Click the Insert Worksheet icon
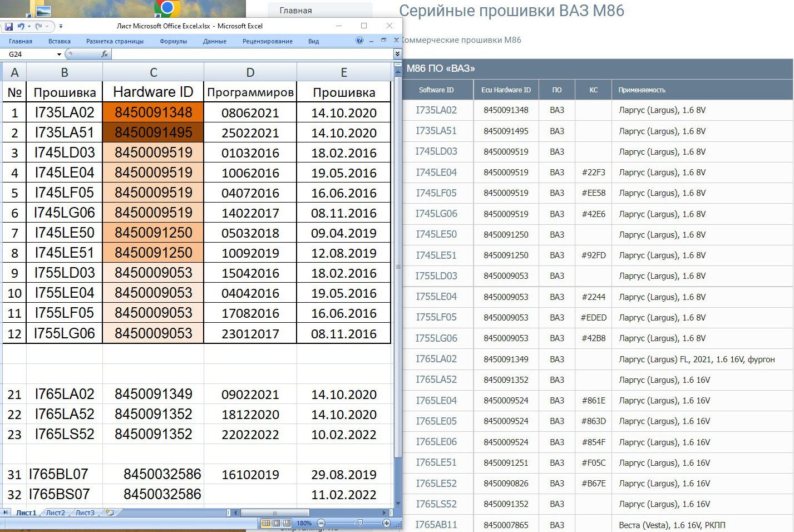 tap(110, 513)
